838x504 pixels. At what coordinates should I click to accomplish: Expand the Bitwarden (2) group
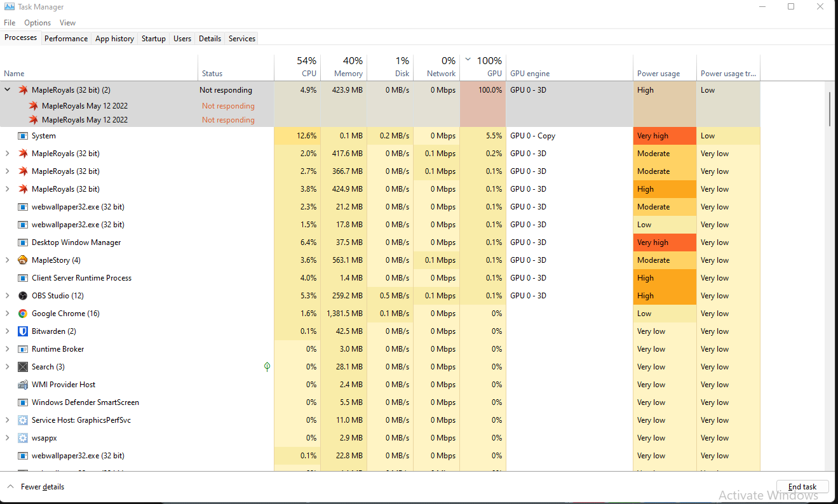[8, 331]
